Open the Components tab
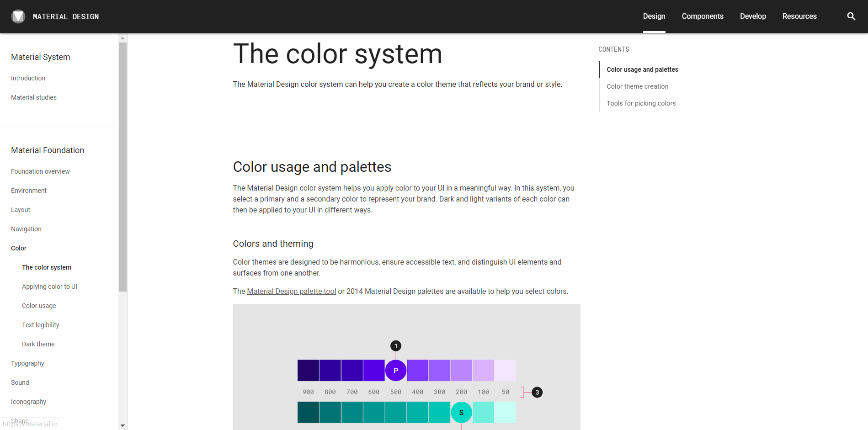This screenshot has width=868, height=430. pos(703,16)
